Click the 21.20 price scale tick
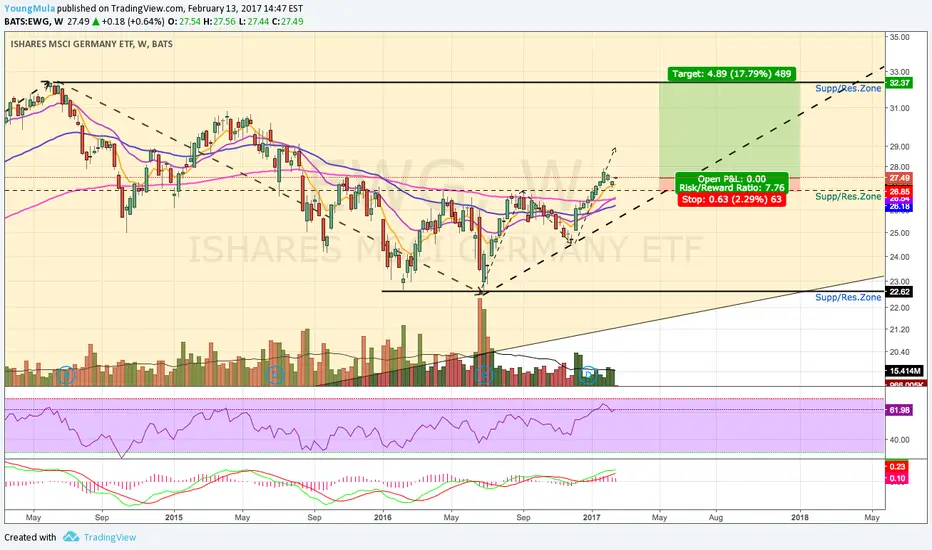The height and width of the screenshot is (550, 932). coord(899,329)
